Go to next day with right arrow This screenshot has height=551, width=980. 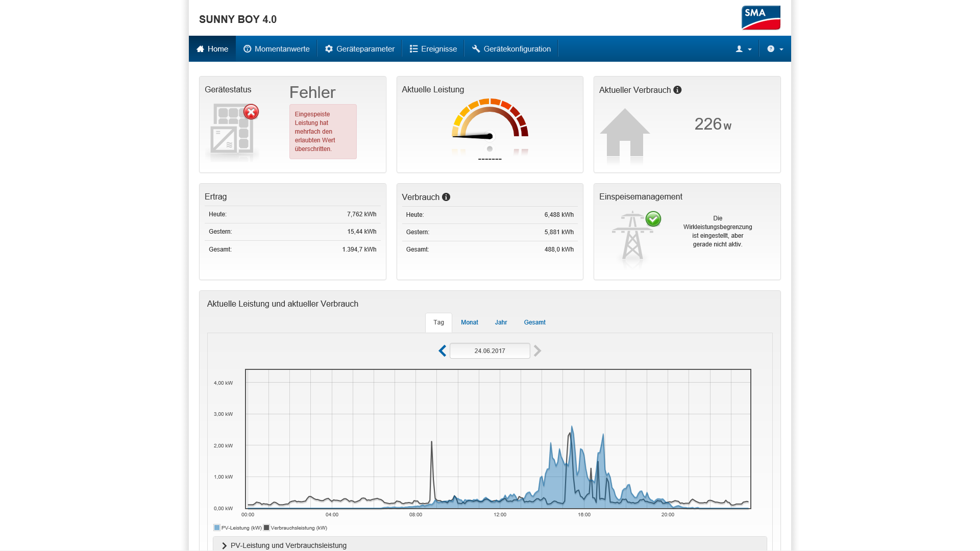pyautogui.click(x=537, y=351)
